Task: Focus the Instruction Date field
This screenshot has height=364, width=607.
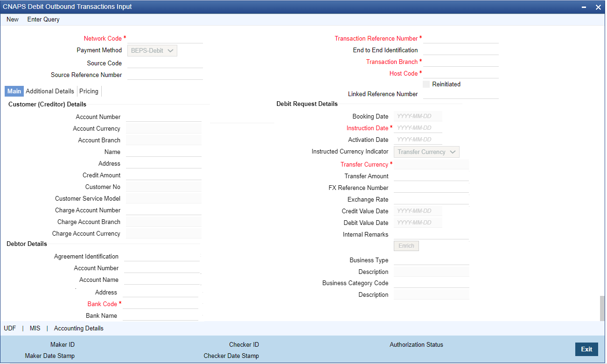Action: pyautogui.click(x=418, y=128)
